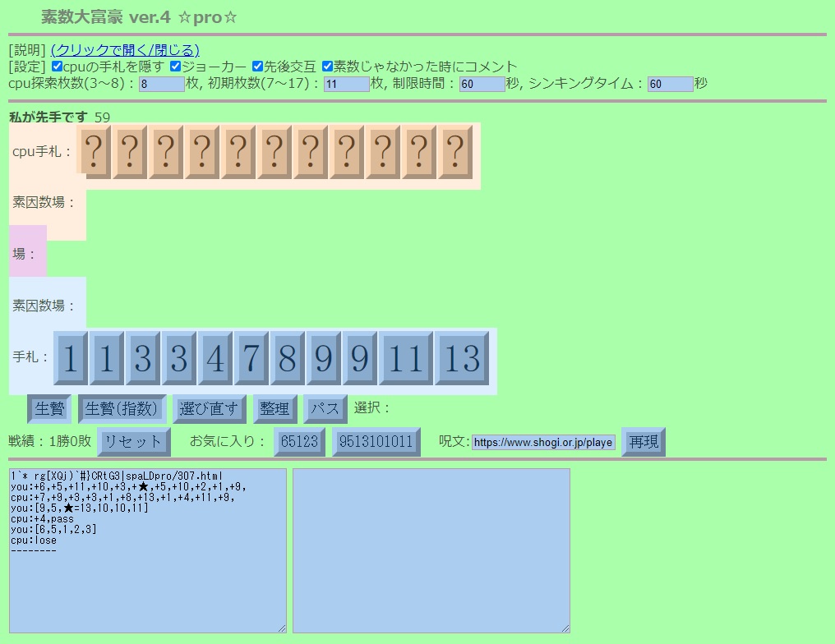Click the 生贄 button
Viewport: 835px width, 644px height.
point(49,409)
